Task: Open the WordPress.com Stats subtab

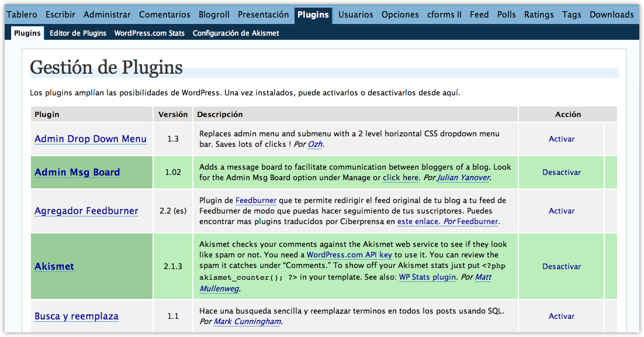Action: 149,33
